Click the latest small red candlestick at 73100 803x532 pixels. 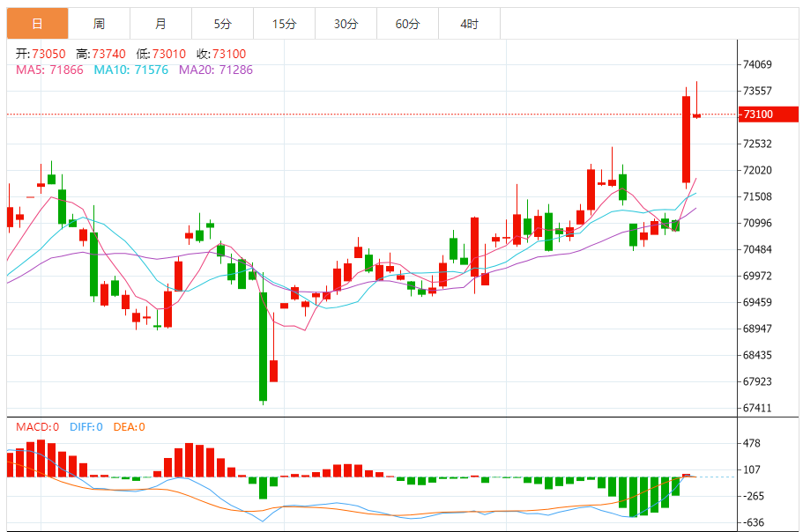click(696, 116)
